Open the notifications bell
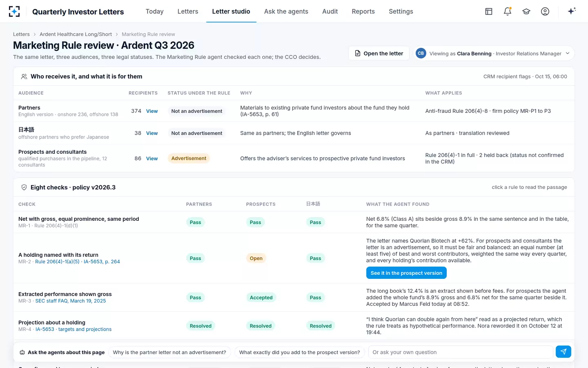This screenshot has height=368, width=588. pyautogui.click(x=508, y=11)
